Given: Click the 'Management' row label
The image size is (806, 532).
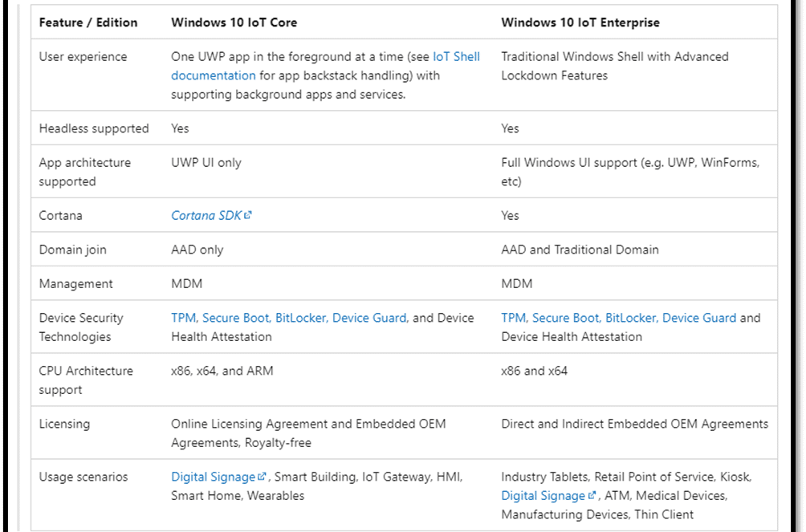Looking at the screenshot, I should coord(75,284).
